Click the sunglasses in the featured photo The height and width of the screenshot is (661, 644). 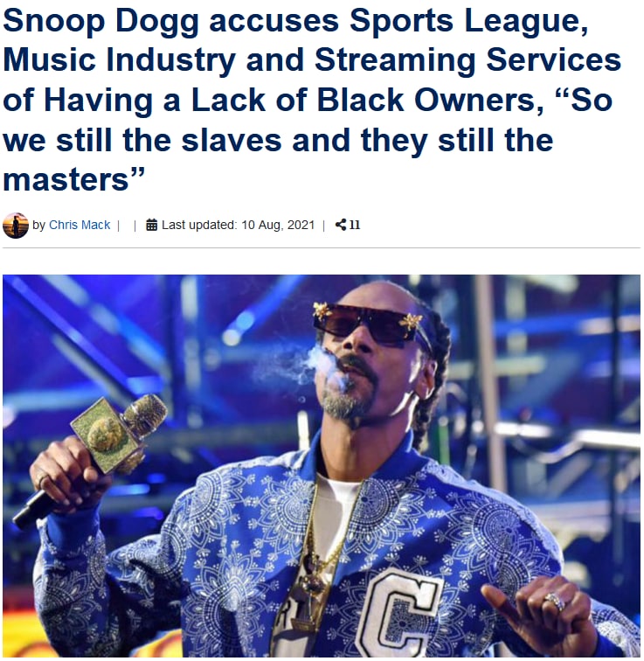(x=368, y=323)
